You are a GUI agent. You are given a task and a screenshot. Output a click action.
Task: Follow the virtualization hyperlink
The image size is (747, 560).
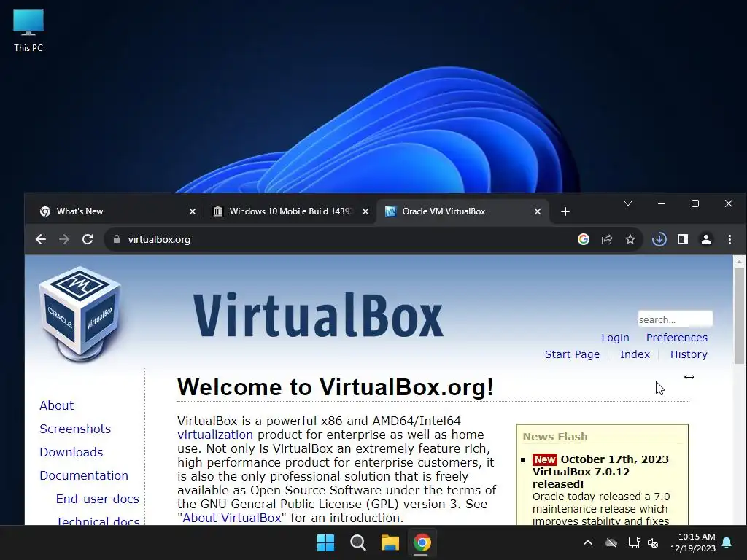[215, 435]
